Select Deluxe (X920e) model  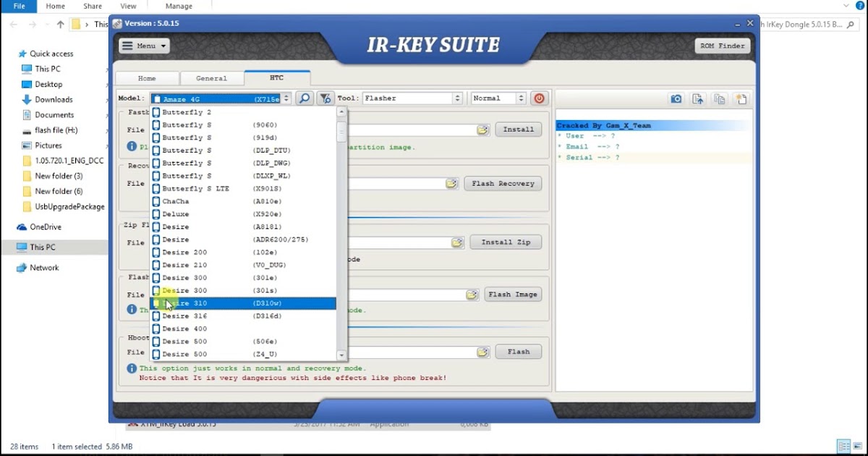pyautogui.click(x=243, y=214)
